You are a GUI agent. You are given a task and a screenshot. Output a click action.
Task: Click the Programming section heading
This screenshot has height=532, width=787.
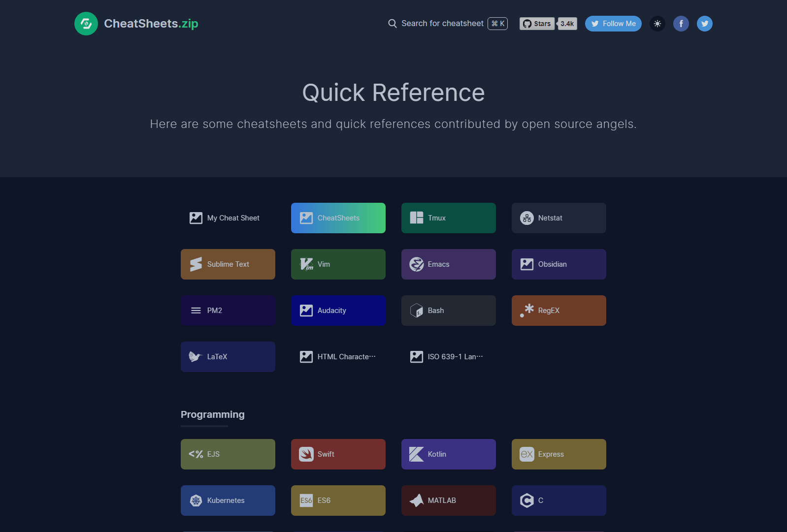(213, 414)
